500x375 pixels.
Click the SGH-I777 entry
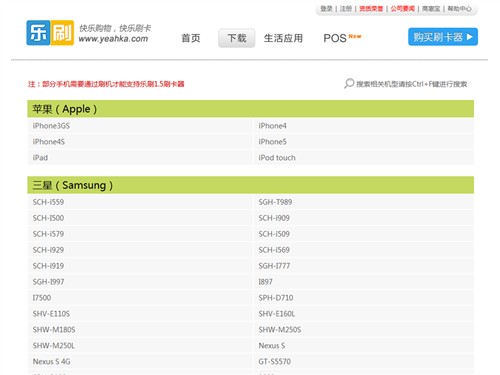pos(274,266)
